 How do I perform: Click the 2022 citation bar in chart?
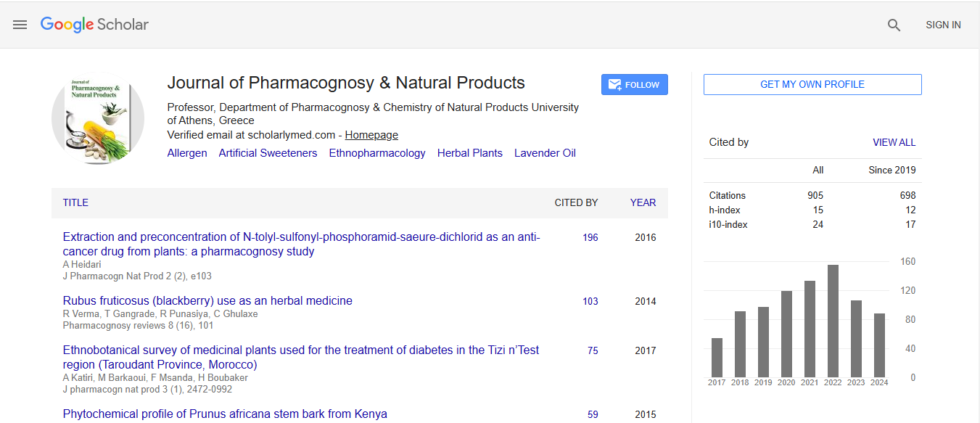[833, 321]
